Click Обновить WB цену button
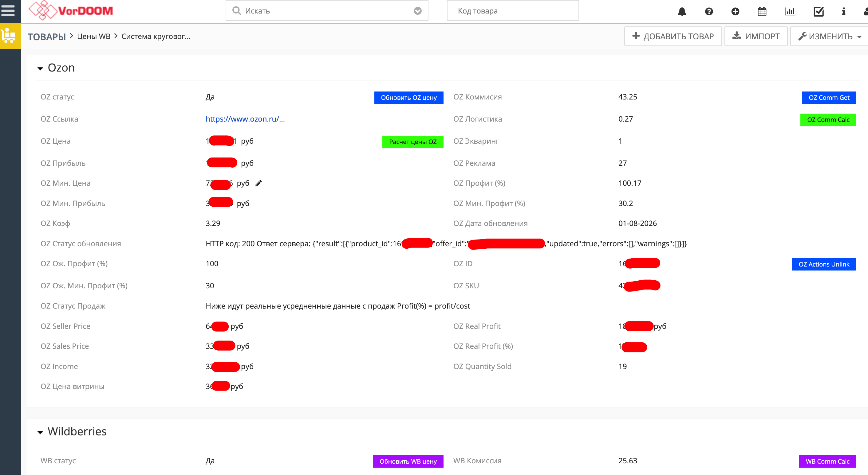This screenshot has height=475, width=868. [408, 461]
